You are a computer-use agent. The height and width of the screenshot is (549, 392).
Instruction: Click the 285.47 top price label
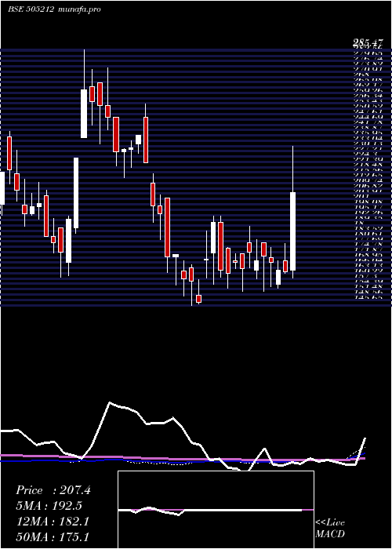click(367, 43)
